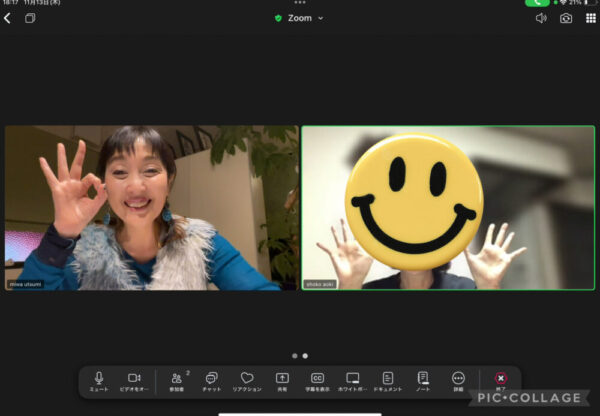The height and width of the screenshot is (416, 600).
Task: Click the minimize window icon beside back arrow
Action: coord(30,18)
